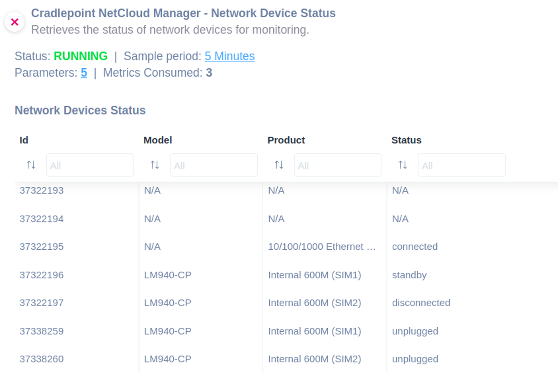
Task: Select device Id 37322195
Action: [x=41, y=247]
